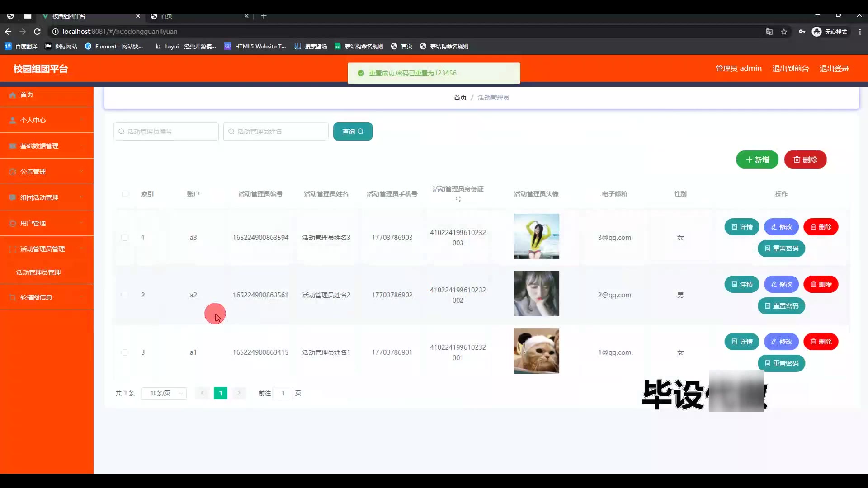Open the 10条/页 page size dropdown

point(164,393)
